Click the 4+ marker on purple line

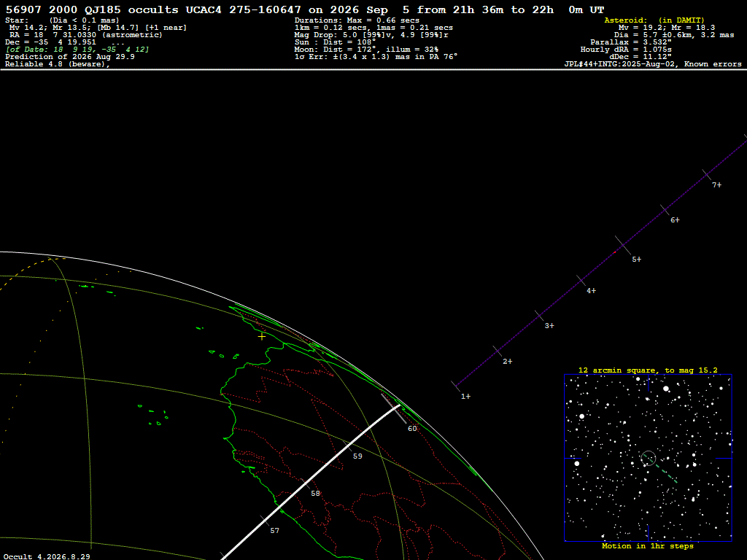click(591, 290)
